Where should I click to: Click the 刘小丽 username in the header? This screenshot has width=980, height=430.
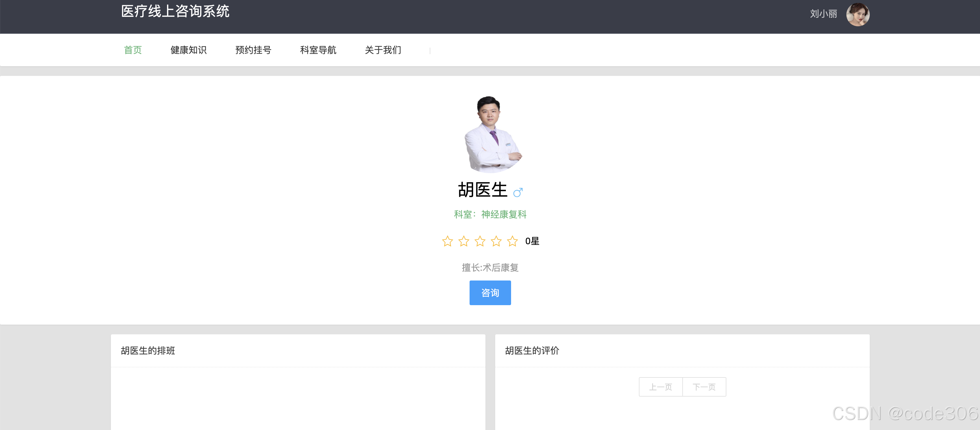coord(823,14)
